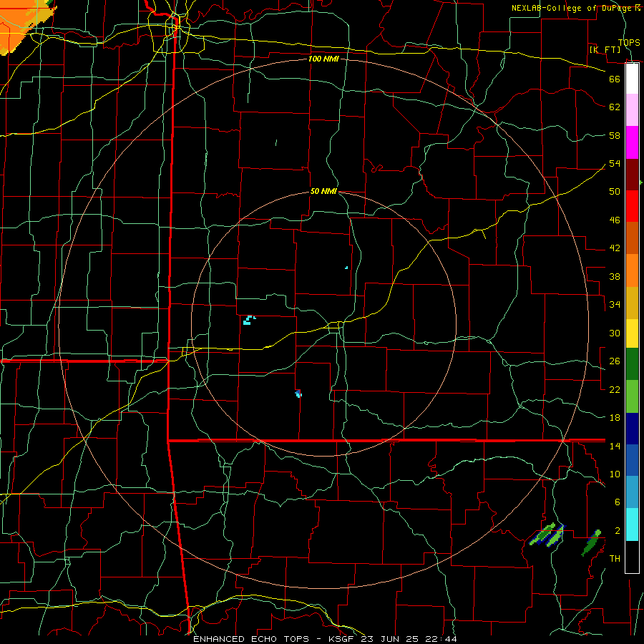644x644 pixels.
Task: Click the legend value 38
Action: [x=615, y=276]
